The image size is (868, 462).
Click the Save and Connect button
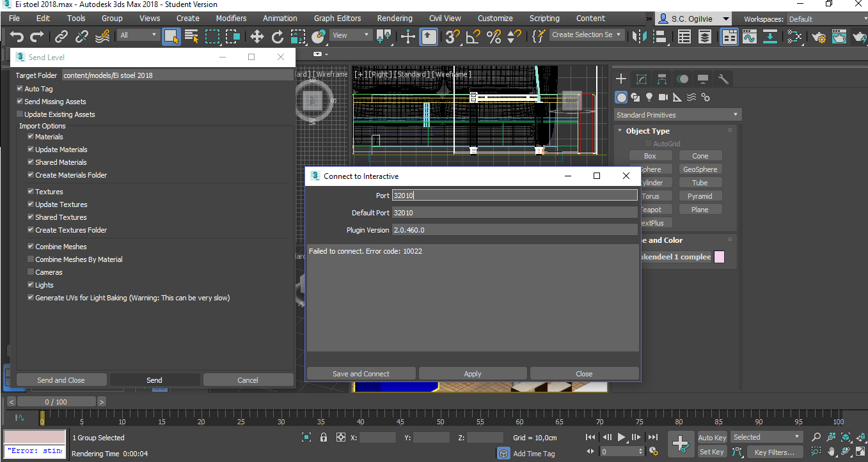[x=361, y=374]
